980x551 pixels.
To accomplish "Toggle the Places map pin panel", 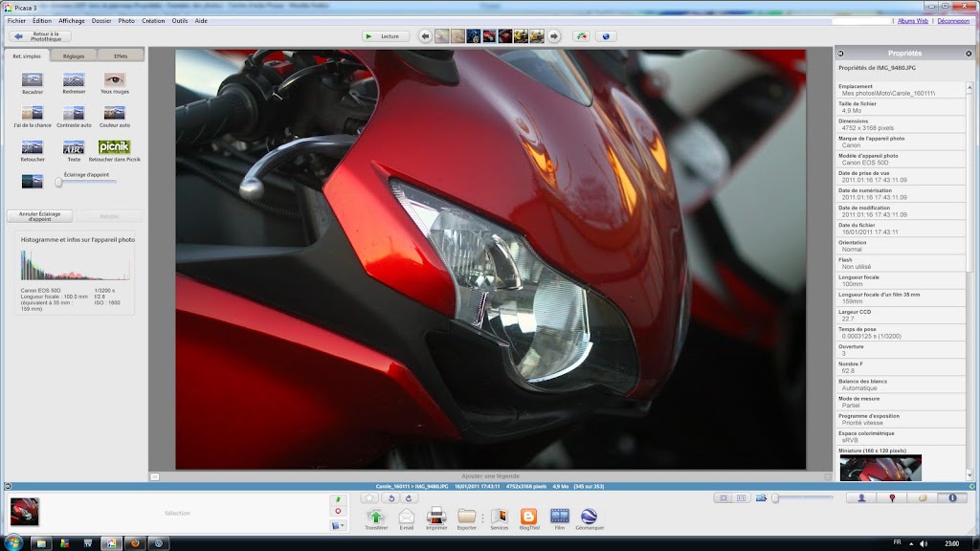I will click(x=892, y=497).
